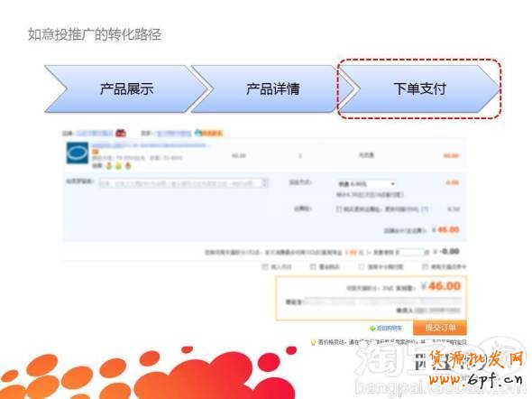This screenshot has height=399, width=532.
Task: Tick the anonymous purchase checkbox
Action: (x=313, y=266)
